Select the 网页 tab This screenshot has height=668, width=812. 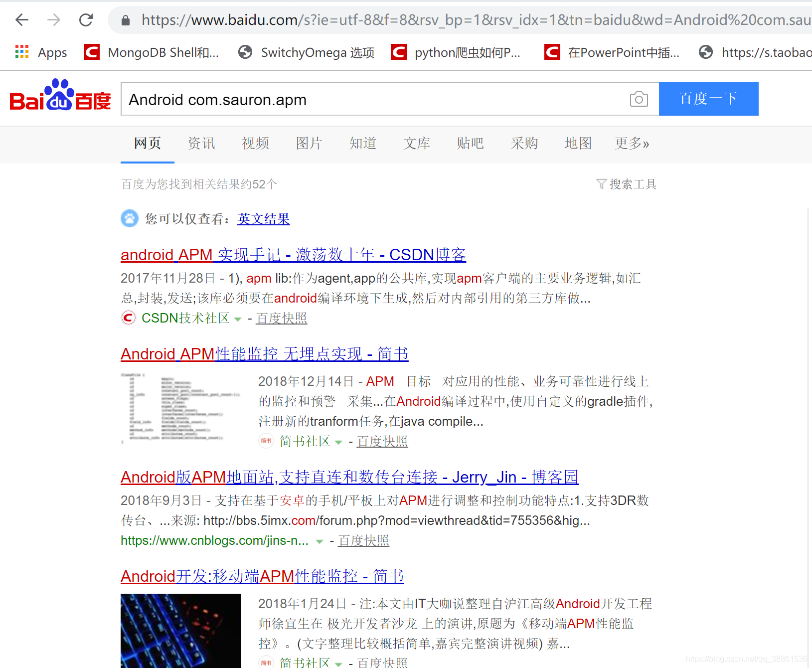pyautogui.click(x=148, y=144)
